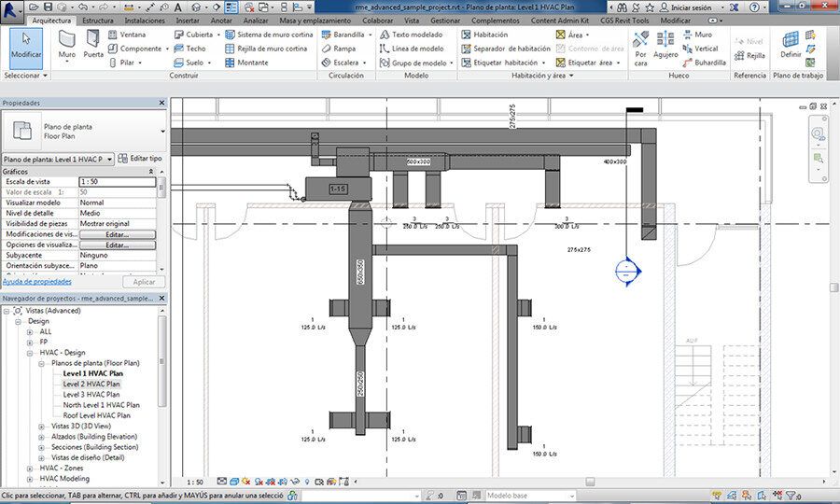Viewport: 840px width, 504px height.
Task: Select the Habitación room tool
Action: 483,35
